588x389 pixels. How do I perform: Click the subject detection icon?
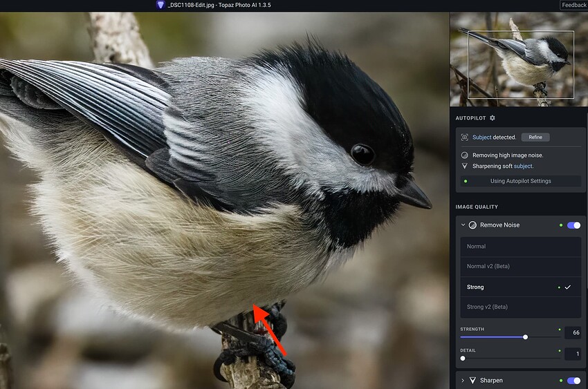(465, 137)
